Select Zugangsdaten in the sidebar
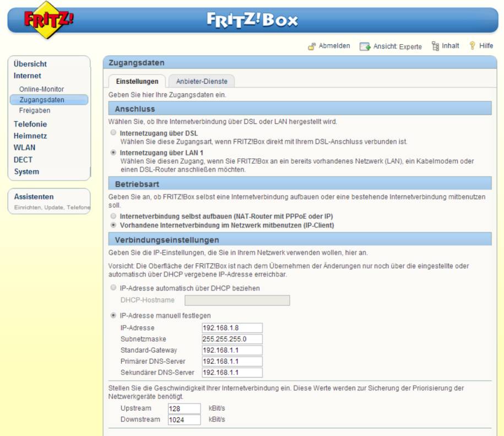This screenshot has width=504, height=436. pos(49,100)
